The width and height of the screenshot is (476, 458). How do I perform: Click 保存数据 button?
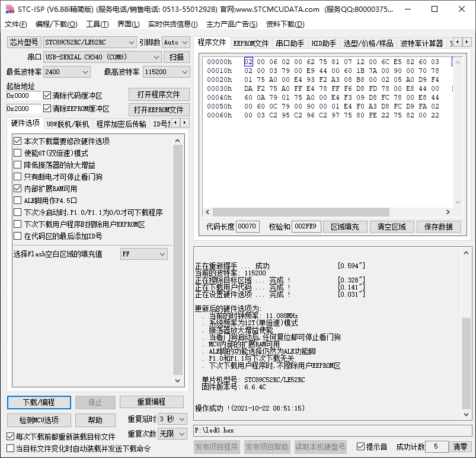[439, 227]
